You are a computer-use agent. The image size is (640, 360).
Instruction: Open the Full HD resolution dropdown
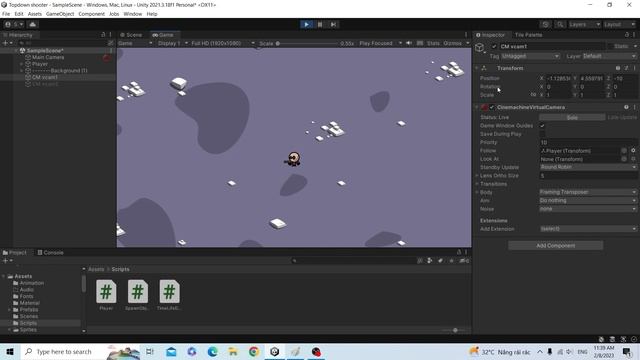tap(222, 43)
